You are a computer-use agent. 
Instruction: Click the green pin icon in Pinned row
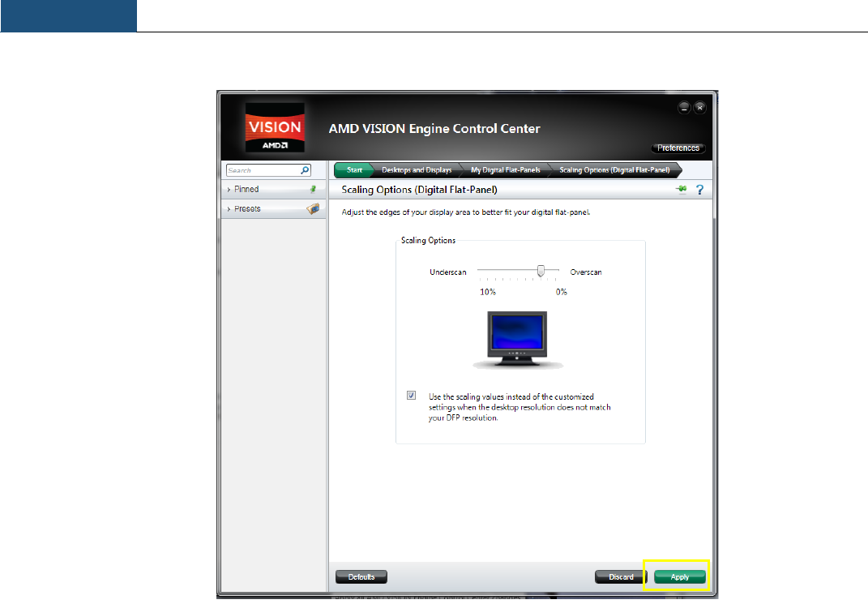tap(314, 190)
